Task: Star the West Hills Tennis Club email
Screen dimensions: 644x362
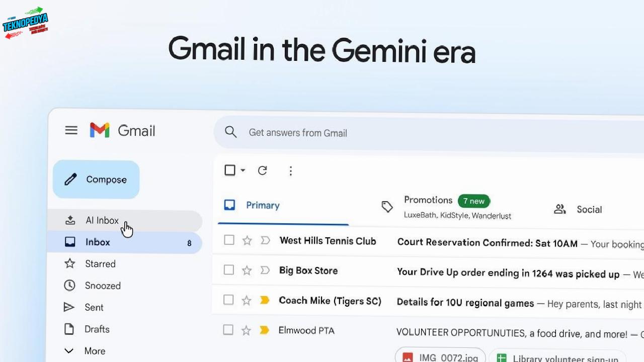Action: tap(247, 240)
